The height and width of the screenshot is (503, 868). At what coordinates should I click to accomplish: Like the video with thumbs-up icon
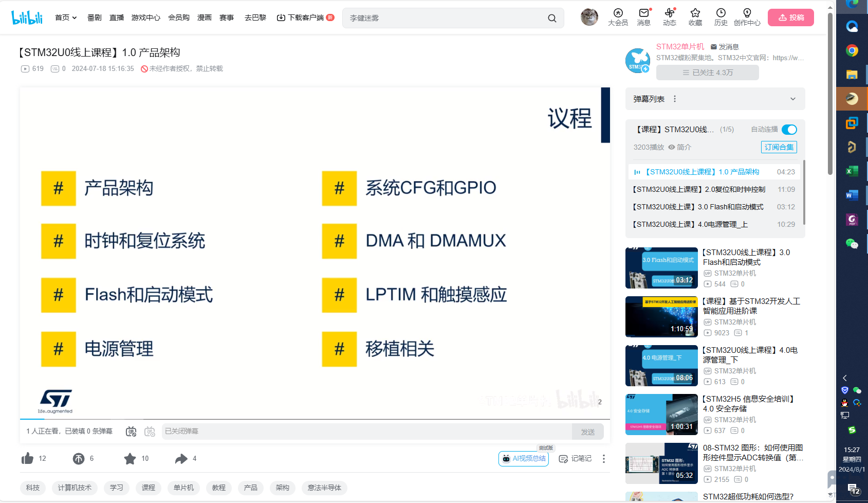click(x=28, y=458)
